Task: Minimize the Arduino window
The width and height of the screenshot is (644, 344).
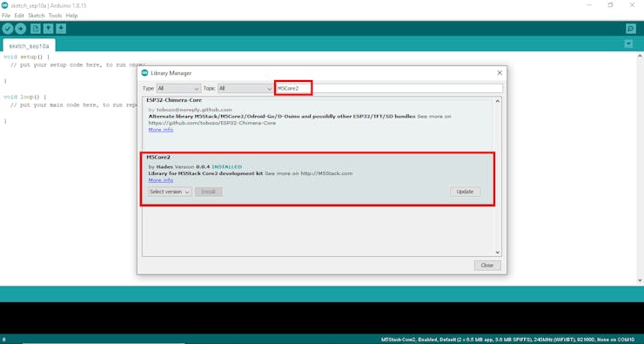Action: (x=589, y=5)
